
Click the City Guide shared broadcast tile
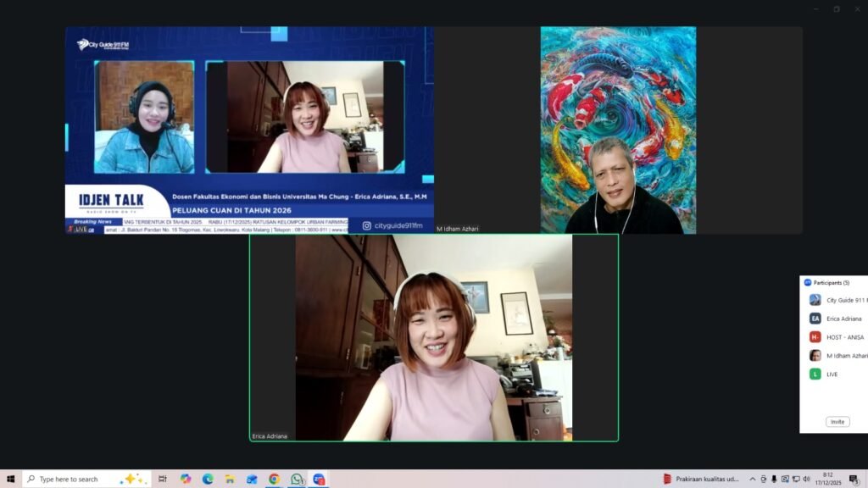[x=249, y=130]
